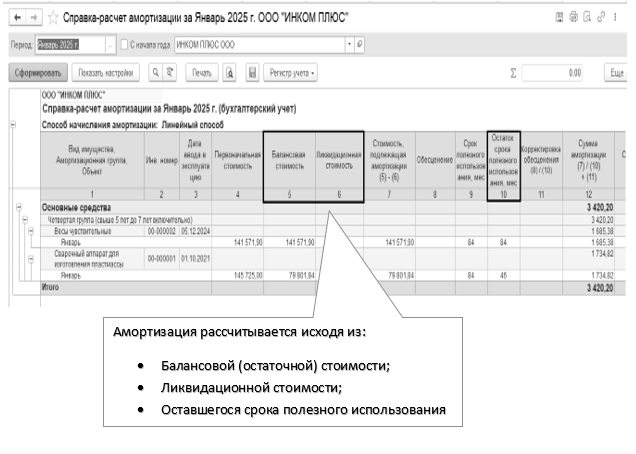
Task: Collapse the Основные средства group
Action: pos(19,207)
